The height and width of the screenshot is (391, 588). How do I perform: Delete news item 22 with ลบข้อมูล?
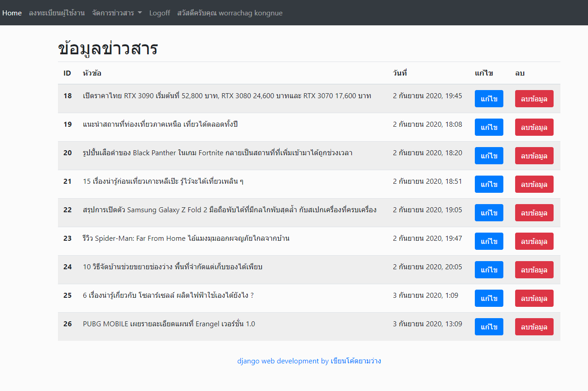pyautogui.click(x=534, y=213)
